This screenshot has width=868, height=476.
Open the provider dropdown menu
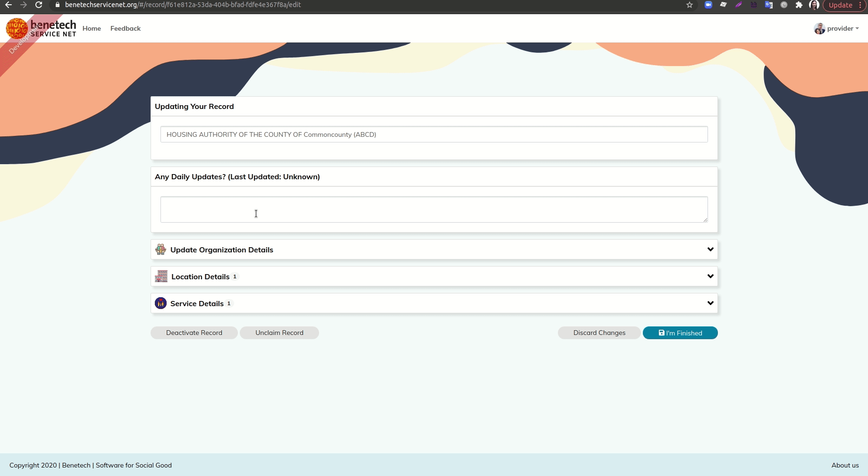point(842,28)
